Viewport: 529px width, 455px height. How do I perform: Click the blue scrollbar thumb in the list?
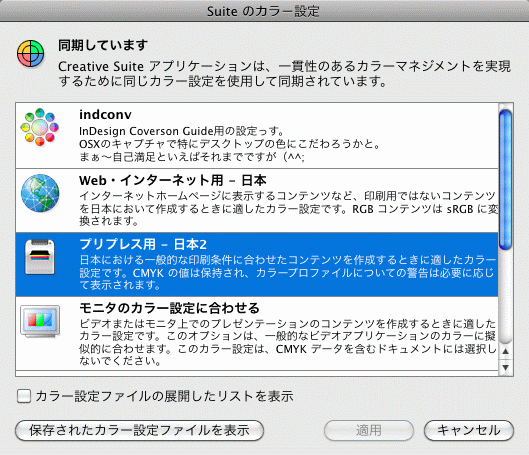tap(505, 180)
